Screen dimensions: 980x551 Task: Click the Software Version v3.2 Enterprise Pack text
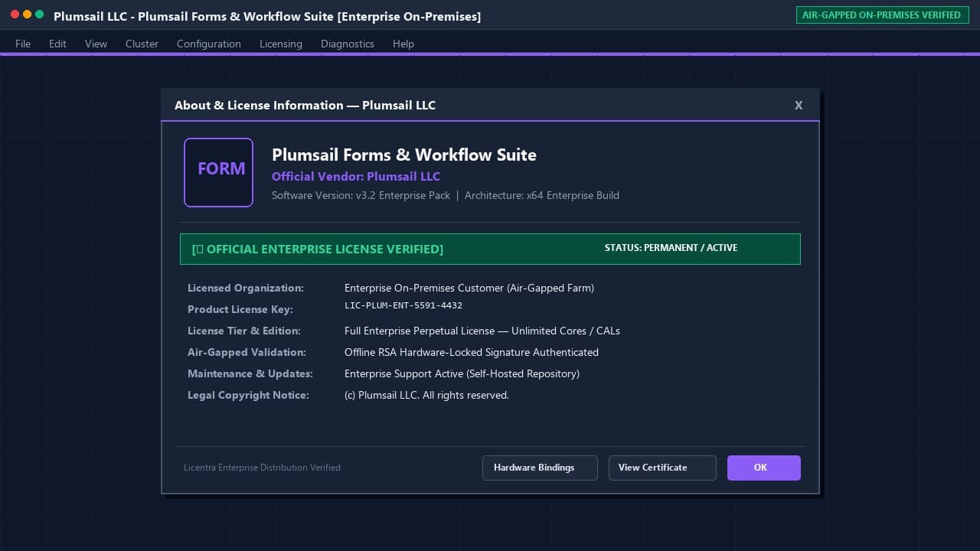(x=361, y=195)
